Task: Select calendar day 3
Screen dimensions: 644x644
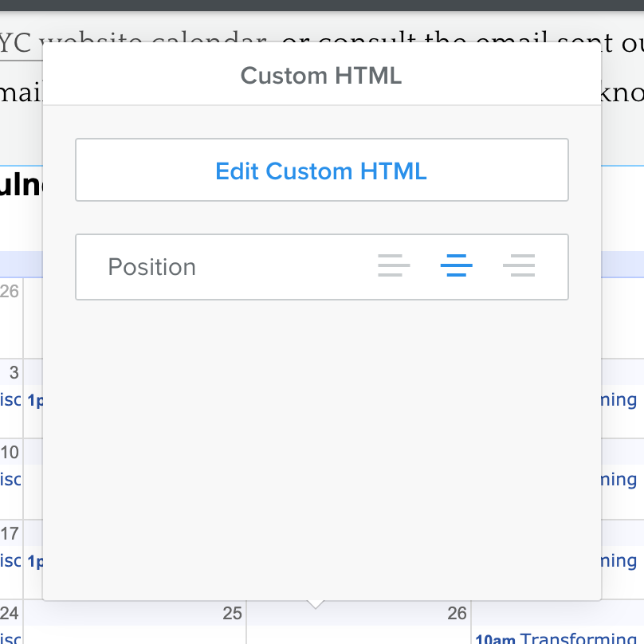Action: point(14,372)
